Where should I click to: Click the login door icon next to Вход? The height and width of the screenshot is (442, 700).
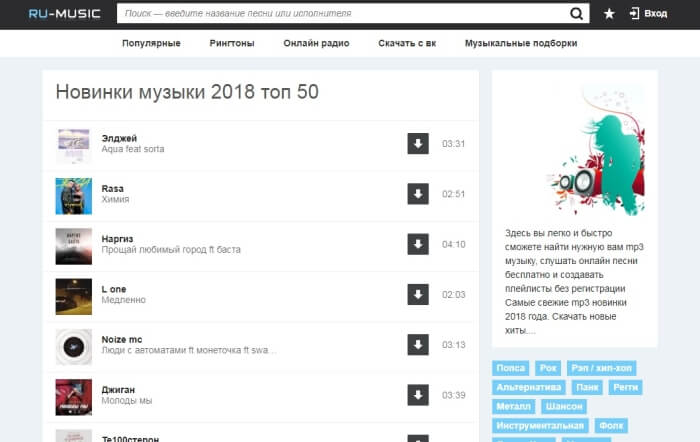(x=634, y=13)
